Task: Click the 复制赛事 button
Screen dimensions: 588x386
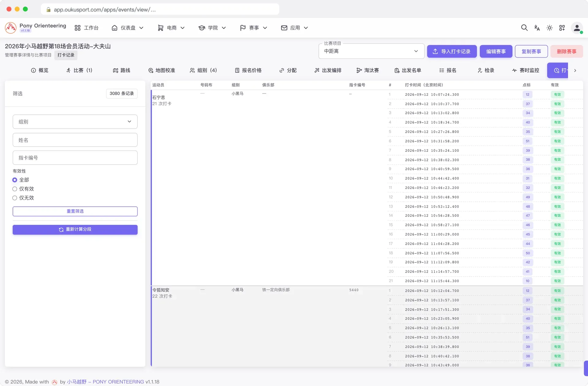Action: (x=531, y=52)
